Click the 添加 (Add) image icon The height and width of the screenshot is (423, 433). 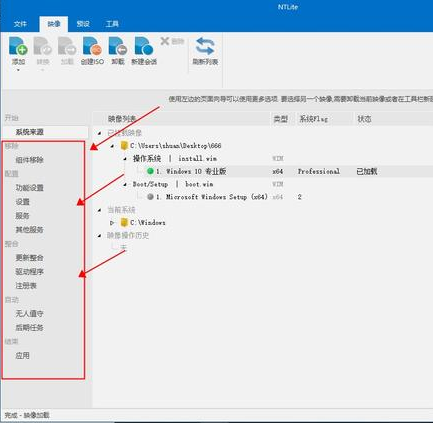[x=18, y=46]
